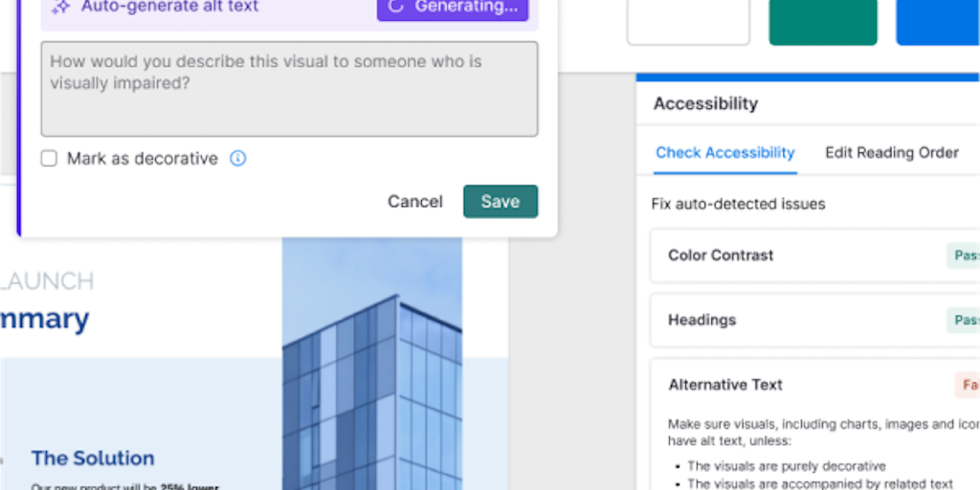Click the white outlined button at top
The width and height of the screenshot is (980, 490).
[x=688, y=22]
